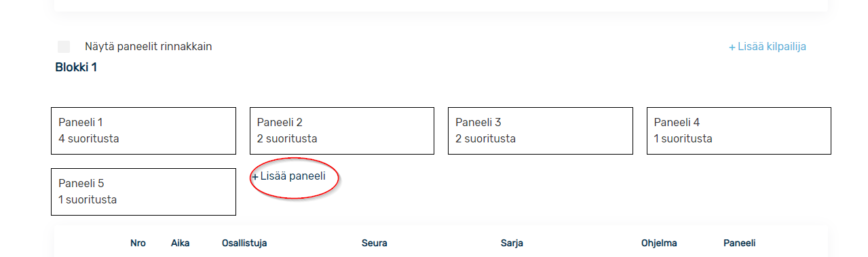Sort by the Sarja column header
The height and width of the screenshot is (257, 868).
[x=512, y=243]
